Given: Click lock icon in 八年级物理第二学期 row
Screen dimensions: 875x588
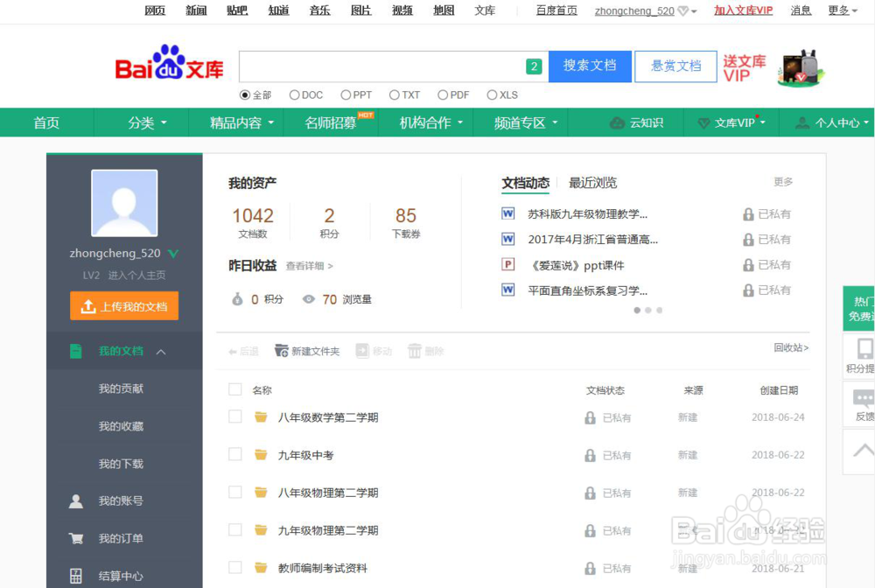Looking at the screenshot, I should point(590,493).
